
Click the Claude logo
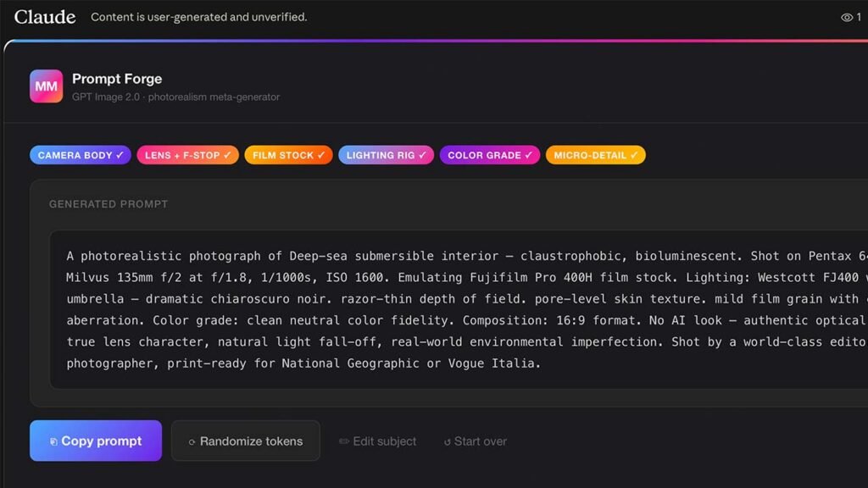tap(45, 17)
